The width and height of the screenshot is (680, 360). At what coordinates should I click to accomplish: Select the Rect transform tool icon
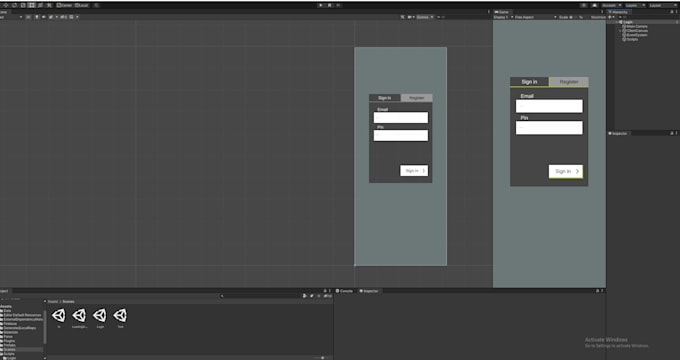point(32,5)
